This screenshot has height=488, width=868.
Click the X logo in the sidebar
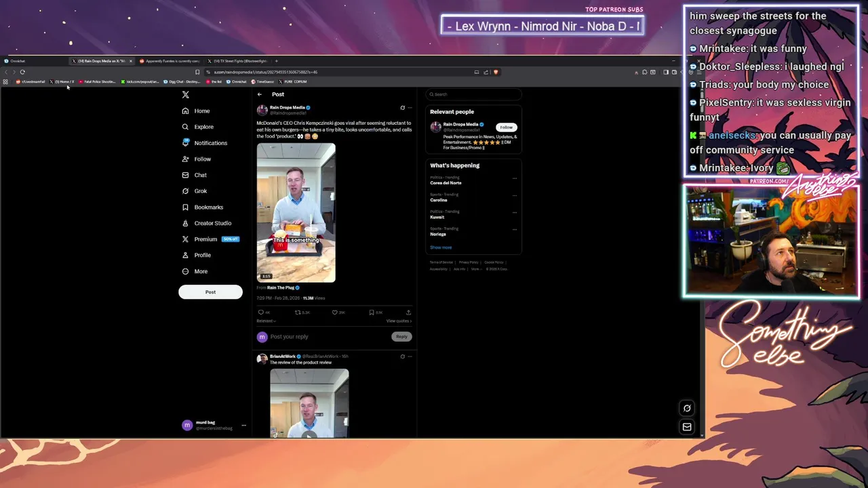click(x=185, y=95)
